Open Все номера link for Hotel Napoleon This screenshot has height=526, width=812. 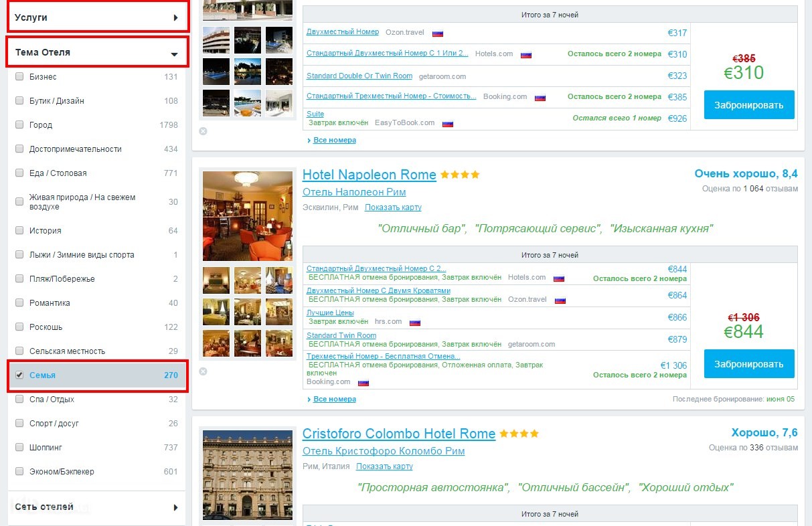335,400
